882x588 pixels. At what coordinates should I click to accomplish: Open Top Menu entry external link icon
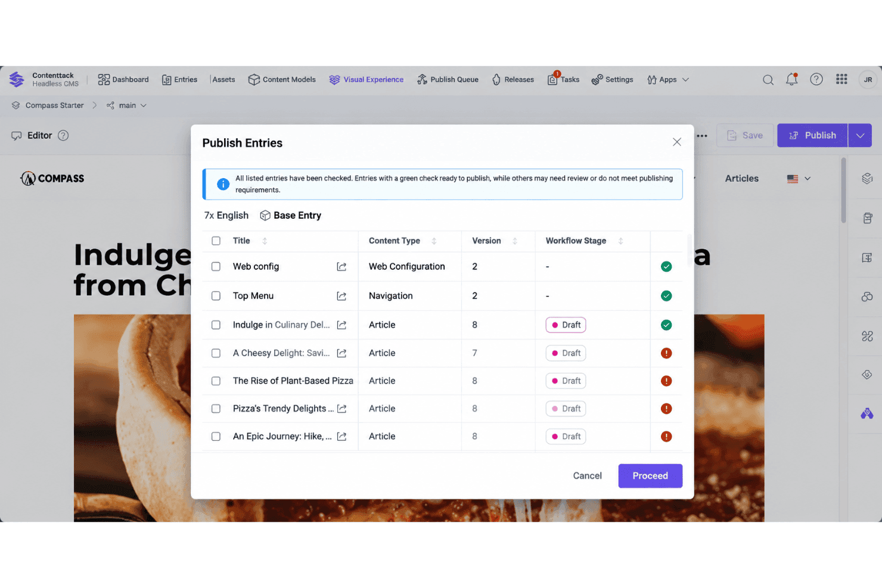point(341,296)
